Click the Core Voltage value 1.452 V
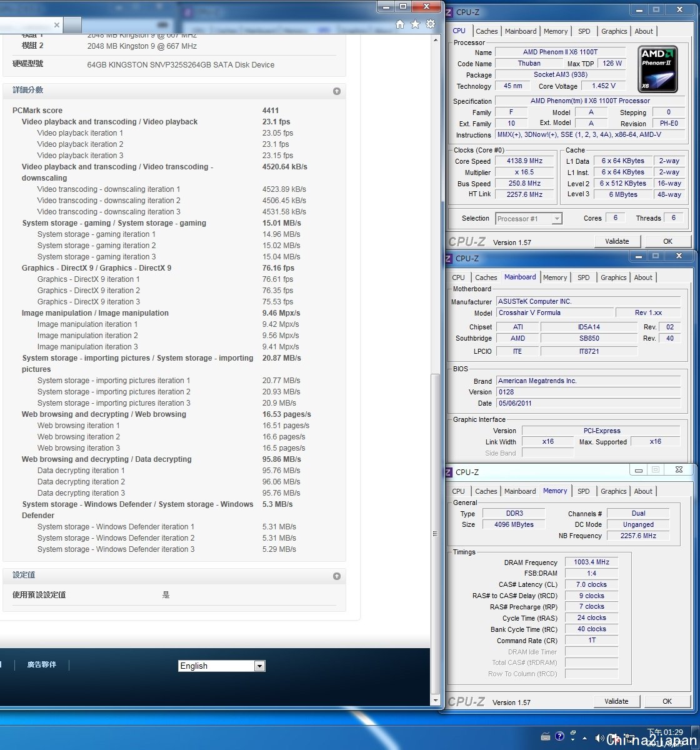Screen dimensions: 700x750 tap(603, 86)
